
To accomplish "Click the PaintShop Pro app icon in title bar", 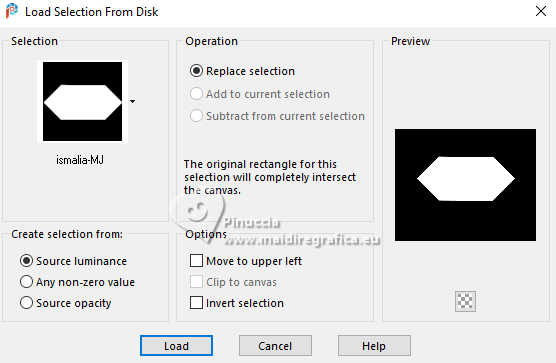I will pyautogui.click(x=12, y=11).
